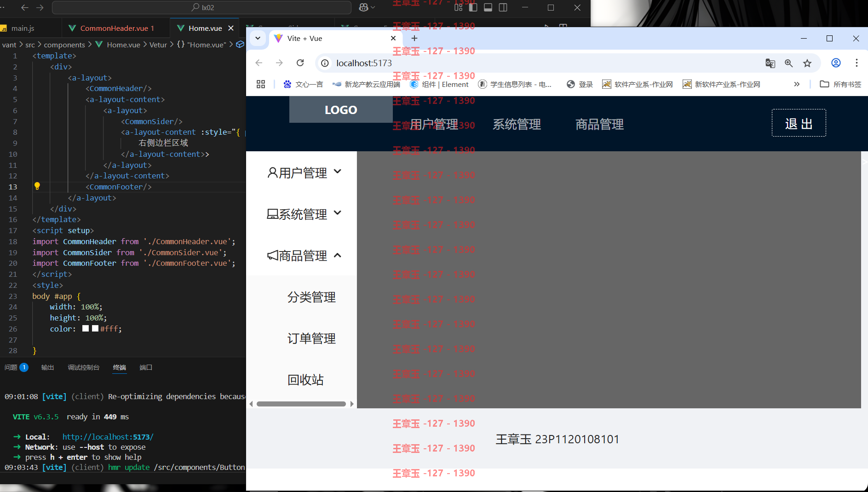This screenshot has width=868, height=492.
Task: Click the zoom magnifier icon in address bar
Action: pyautogui.click(x=789, y=63)
